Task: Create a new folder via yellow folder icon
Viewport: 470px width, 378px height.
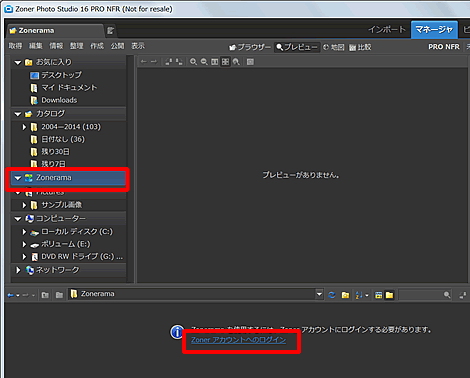Action: pos(345,295)
